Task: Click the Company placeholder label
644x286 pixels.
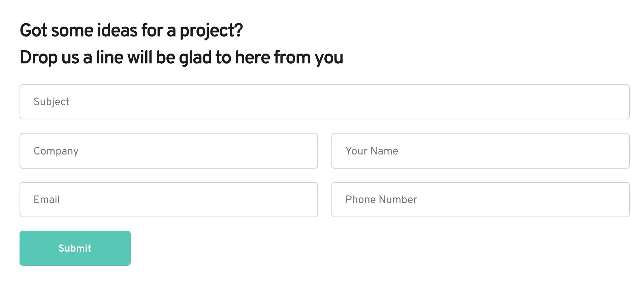Action: pyautogui.click(x=56, y=151)
